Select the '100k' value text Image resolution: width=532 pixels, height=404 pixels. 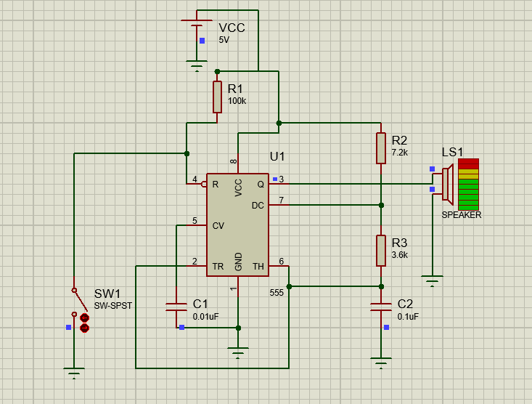[237, 101]
